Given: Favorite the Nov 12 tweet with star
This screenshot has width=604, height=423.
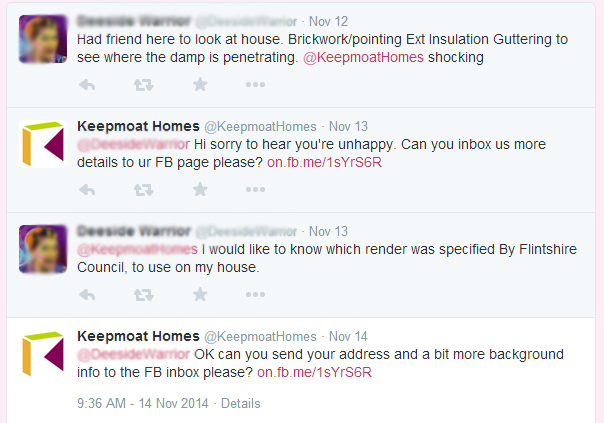Looking at the screenshot, I should [200, 84].
